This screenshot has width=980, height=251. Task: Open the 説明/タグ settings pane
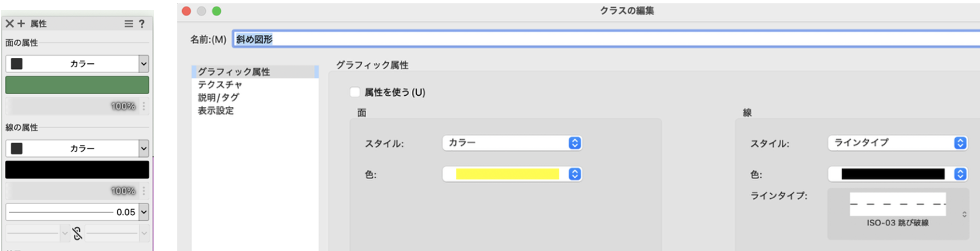point(219,97)
